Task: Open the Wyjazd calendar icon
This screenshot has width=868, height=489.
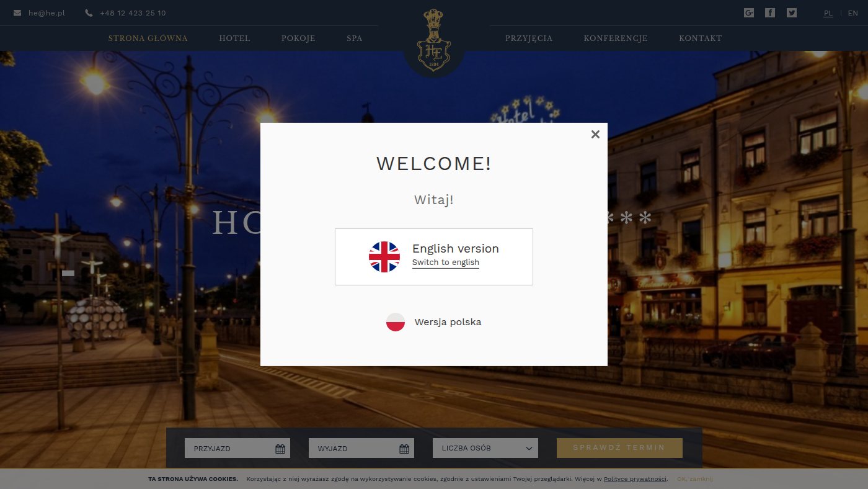Action: [404, 449]
